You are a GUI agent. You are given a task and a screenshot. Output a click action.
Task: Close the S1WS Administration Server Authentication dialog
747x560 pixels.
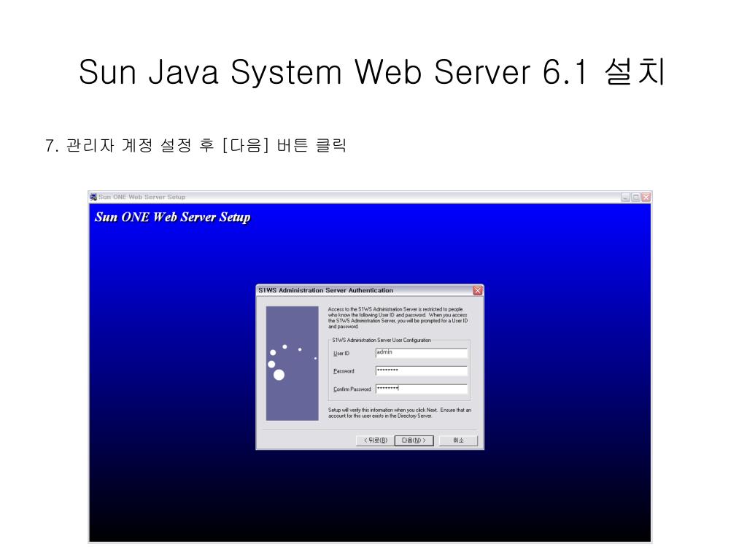(477, 290)
